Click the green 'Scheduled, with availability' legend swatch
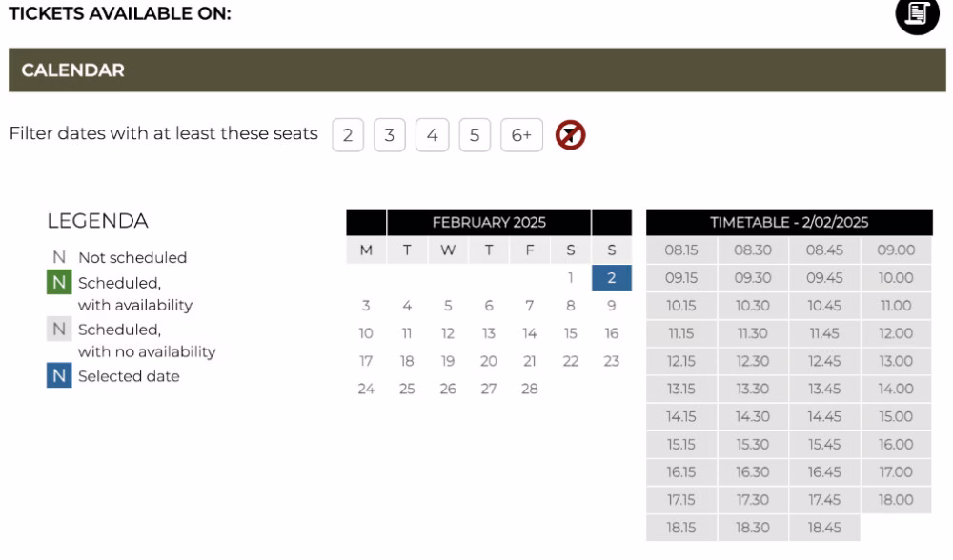953x560 pixels. coord(59,282)
